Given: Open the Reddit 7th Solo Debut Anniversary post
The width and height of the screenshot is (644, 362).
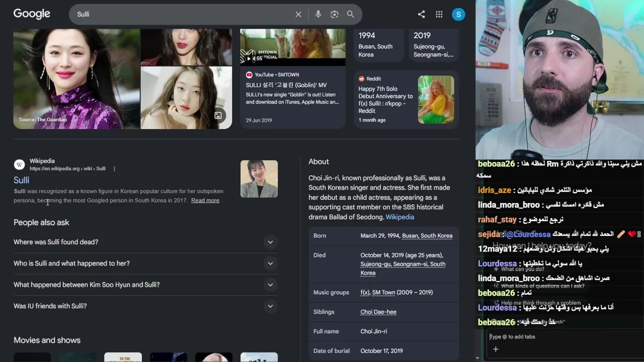Looking at the screenshot, I should (386, 100).
